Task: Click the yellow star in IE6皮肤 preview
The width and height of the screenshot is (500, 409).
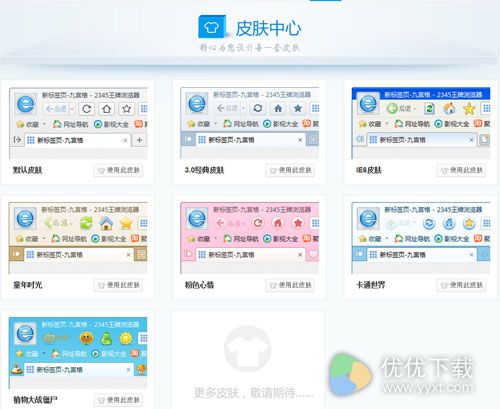Action: pos(469,108)
